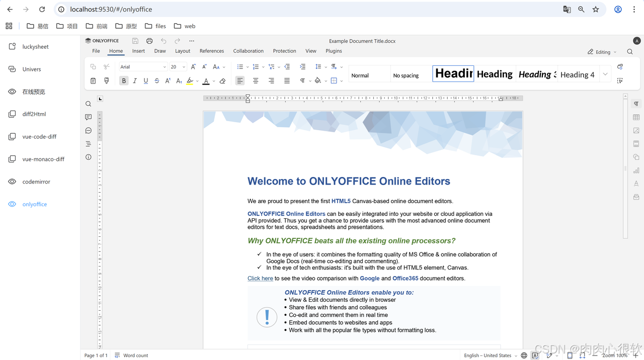644x360 pixels.
Task: Click the 'Click here' hyperlink in document
Action: pyautogui.click(x=260, y=278)
